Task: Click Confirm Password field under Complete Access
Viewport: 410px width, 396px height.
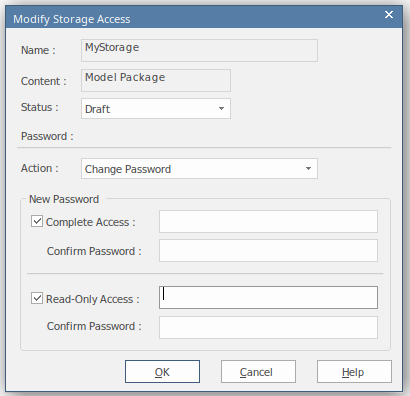Action: [x=268, y=250]
